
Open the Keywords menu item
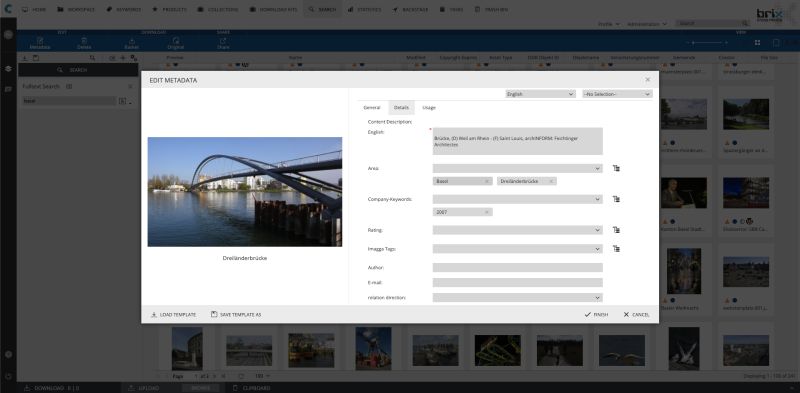[x=124, y=9]
